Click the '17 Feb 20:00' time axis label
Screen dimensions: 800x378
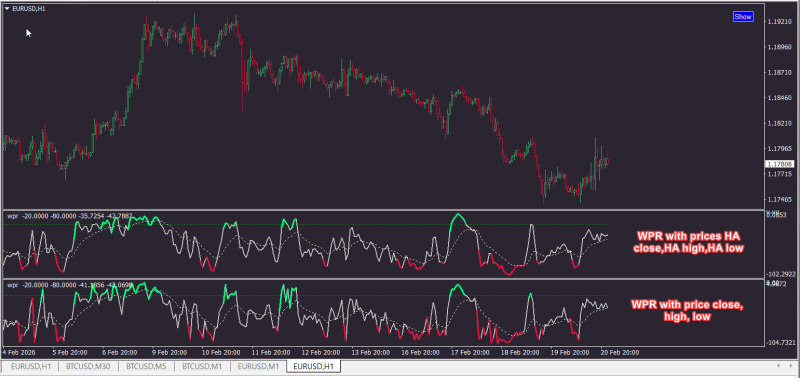471,352
